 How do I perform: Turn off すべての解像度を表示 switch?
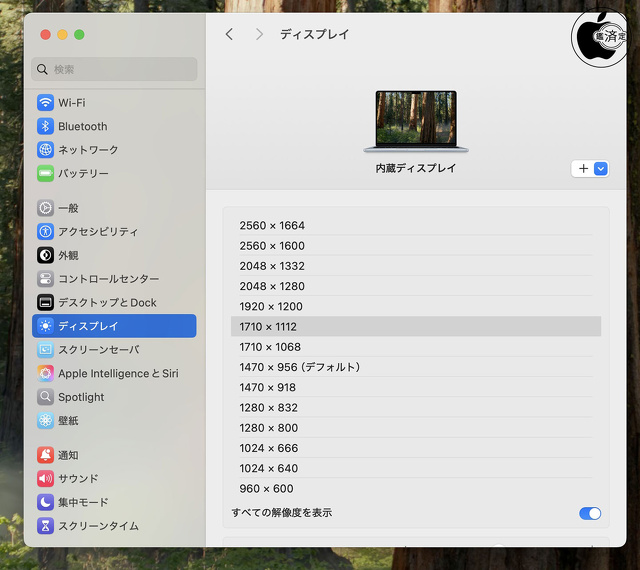pos(590,513)
